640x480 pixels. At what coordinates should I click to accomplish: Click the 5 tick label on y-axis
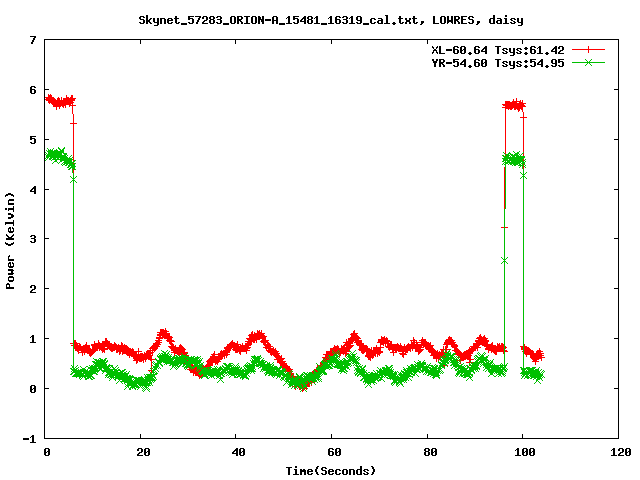point(34,140)
